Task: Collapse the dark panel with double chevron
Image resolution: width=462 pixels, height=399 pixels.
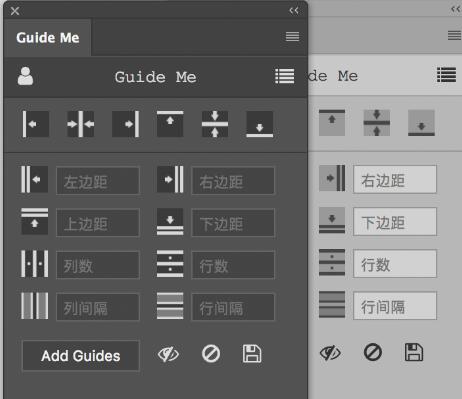Action: click(294, 11)
